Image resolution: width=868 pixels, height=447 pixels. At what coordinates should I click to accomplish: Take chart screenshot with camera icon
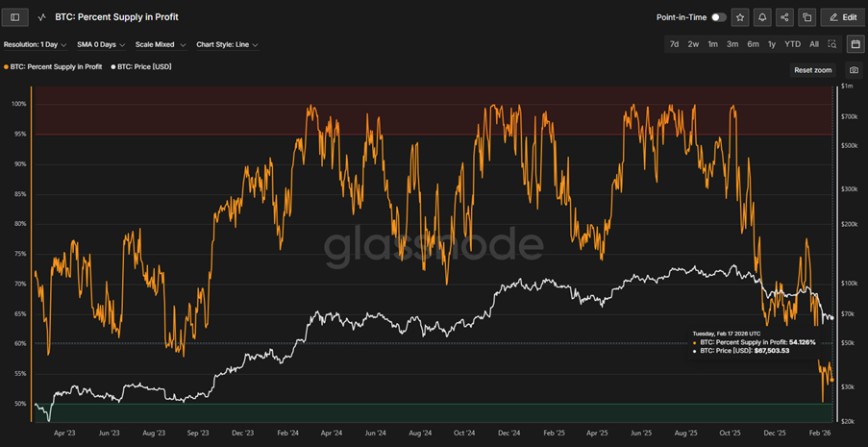(854, 70)
